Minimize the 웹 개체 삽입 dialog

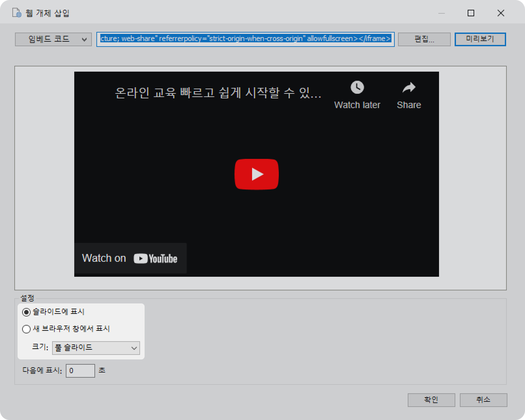442,13
